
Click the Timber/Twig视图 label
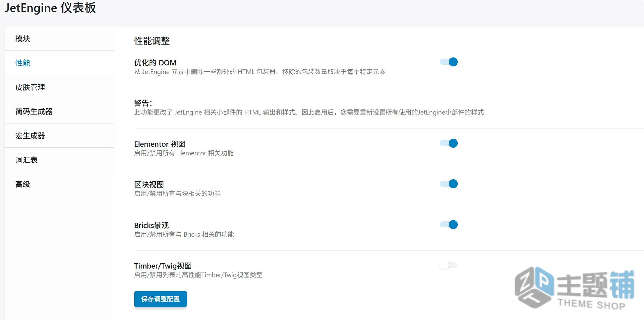coord(163,266)
